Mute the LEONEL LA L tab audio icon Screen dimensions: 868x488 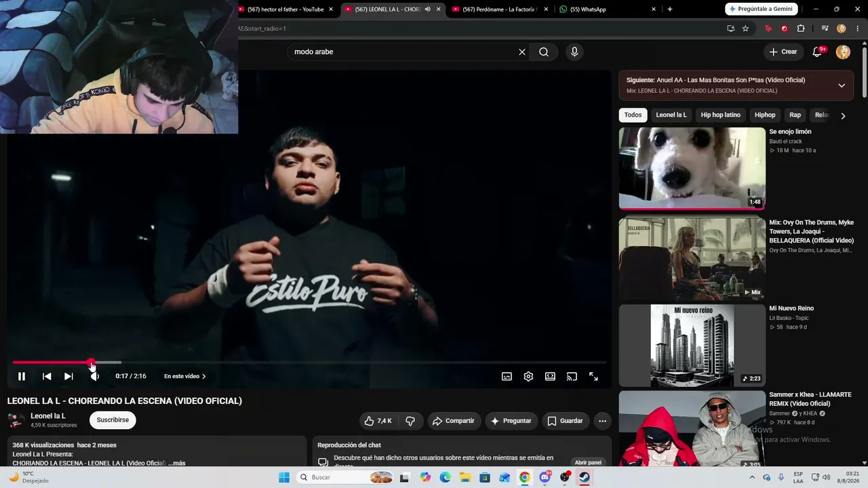(427, 9)
